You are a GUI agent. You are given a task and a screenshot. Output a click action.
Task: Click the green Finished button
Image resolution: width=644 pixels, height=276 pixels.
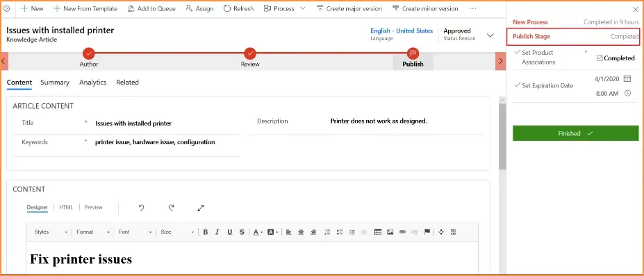click(x=575, y=133)
